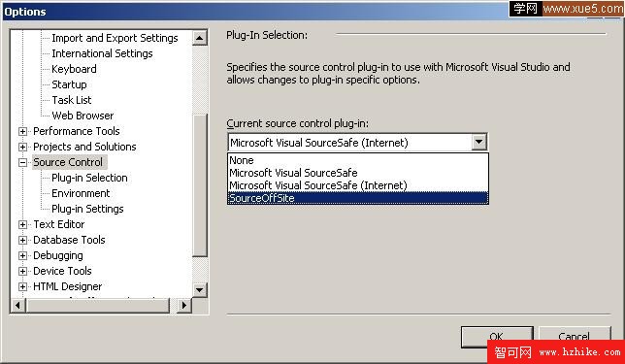Click the horizontal scroll right arrow
This screenshot has height=364, width=625.
[x=184, y=306]
